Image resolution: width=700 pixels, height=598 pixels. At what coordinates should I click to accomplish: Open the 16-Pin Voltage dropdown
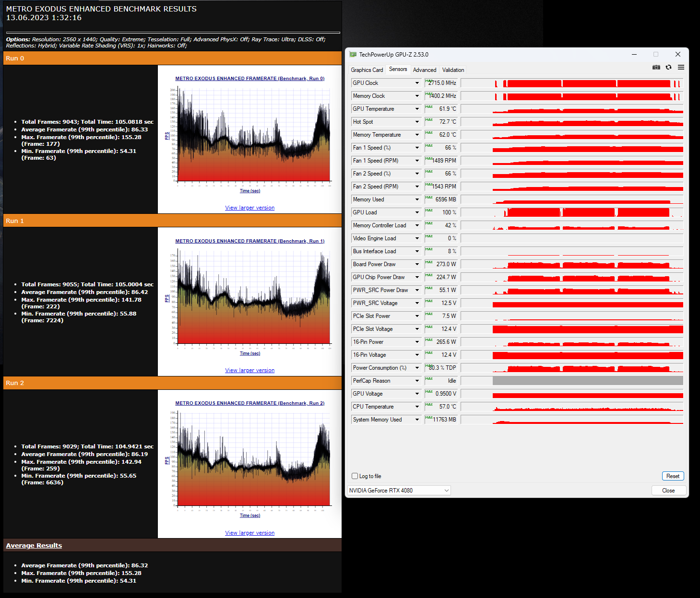tap(417, 355)
